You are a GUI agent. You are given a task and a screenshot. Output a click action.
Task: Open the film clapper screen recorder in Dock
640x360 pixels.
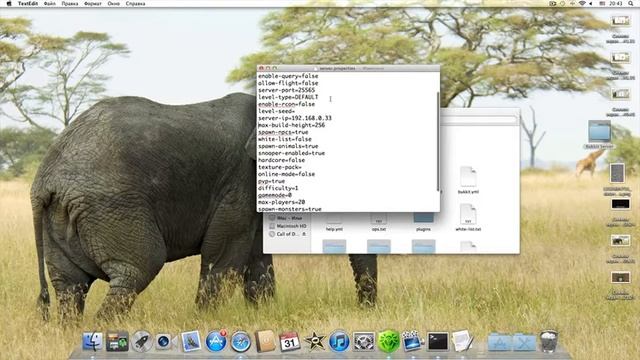coord(412,341)
